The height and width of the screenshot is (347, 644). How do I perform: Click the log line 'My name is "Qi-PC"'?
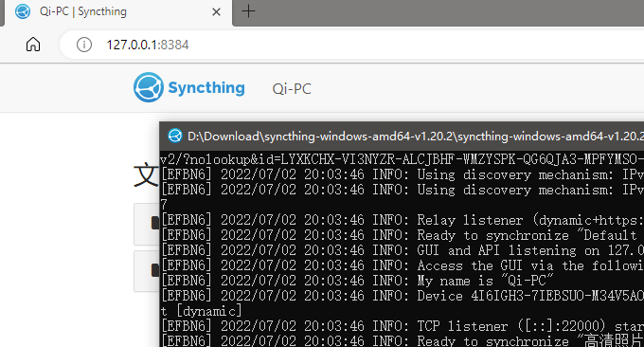click(357, 281)
